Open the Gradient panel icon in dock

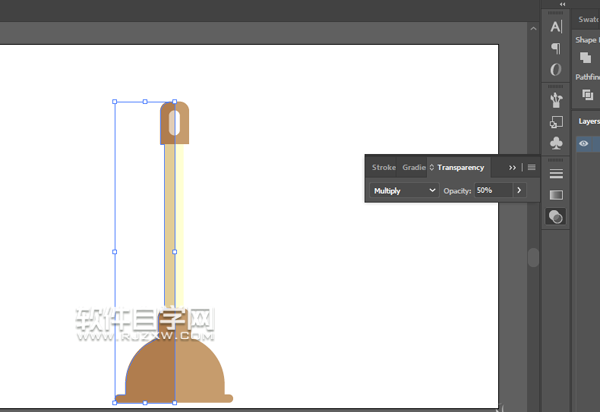(x=556, y=194)
